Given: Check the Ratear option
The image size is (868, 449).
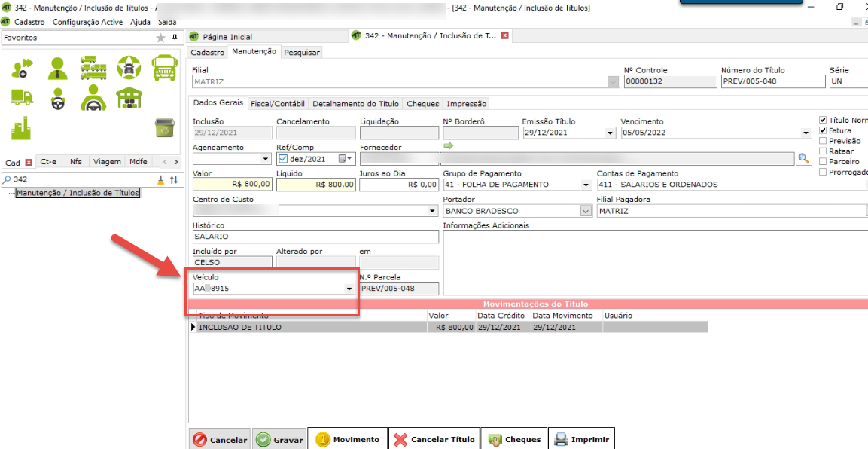Looking at the screenshot, I should click(823, 151).
